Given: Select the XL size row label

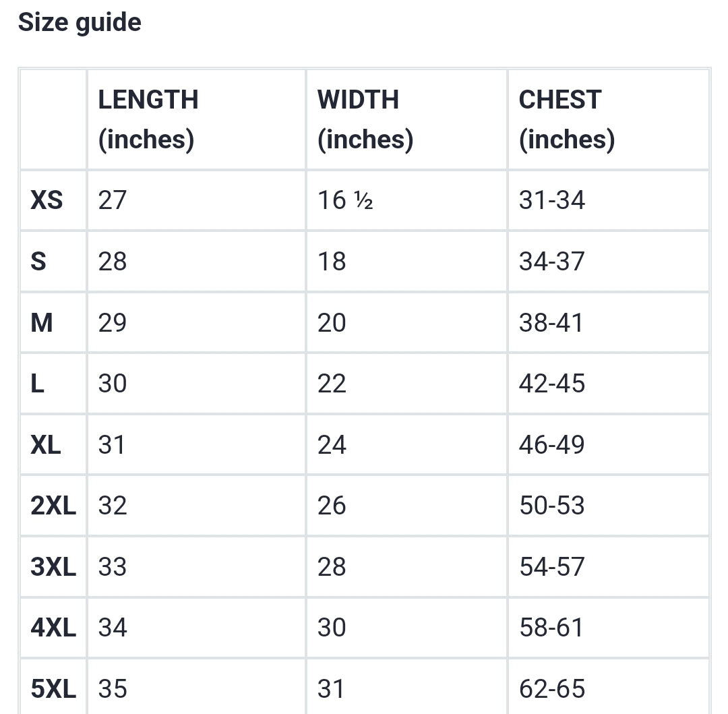Looking at the screenshot, I should coord(46,445).
